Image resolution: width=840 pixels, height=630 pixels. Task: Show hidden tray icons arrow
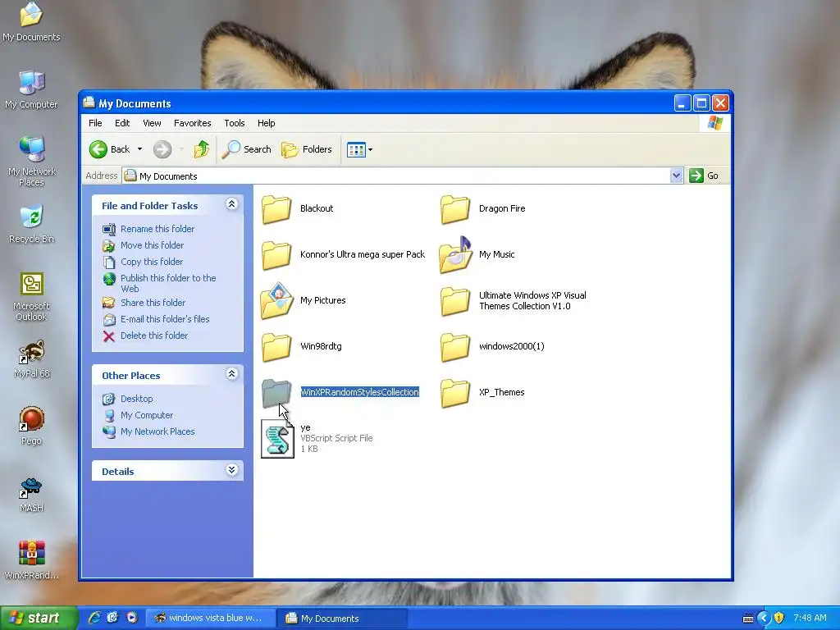(764, 619)
